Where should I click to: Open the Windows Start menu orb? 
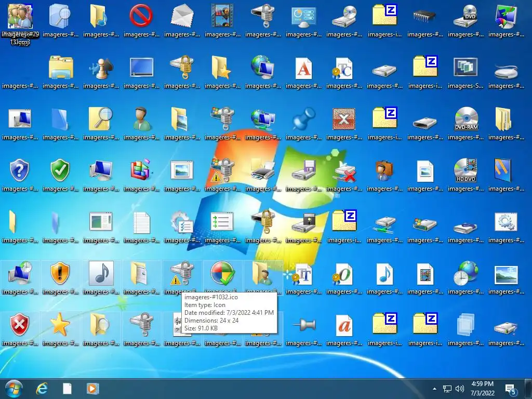[14, 389]
